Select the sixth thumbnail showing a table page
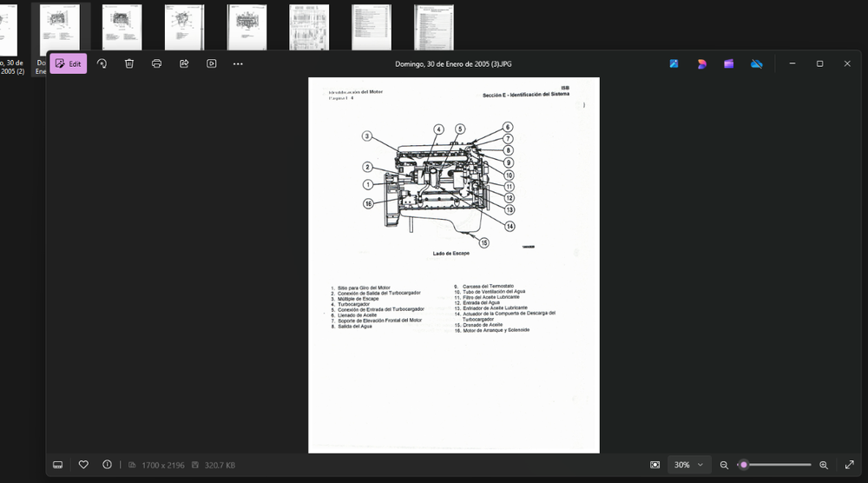Screen dimensions: 868x483 pyautogui.click(x=309, y=27)
